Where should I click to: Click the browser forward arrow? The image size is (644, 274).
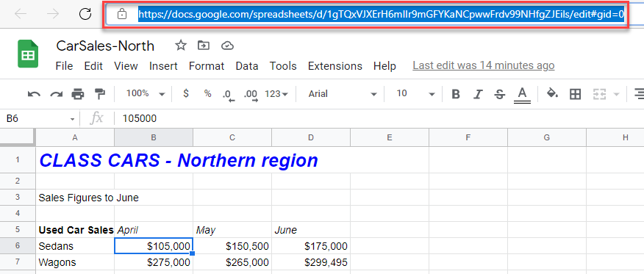[53, 15]
